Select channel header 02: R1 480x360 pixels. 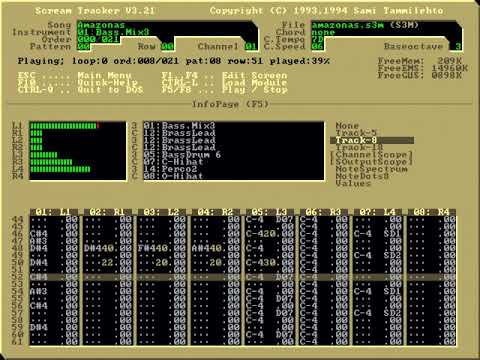pyautogui.click(x=108, y=212)
